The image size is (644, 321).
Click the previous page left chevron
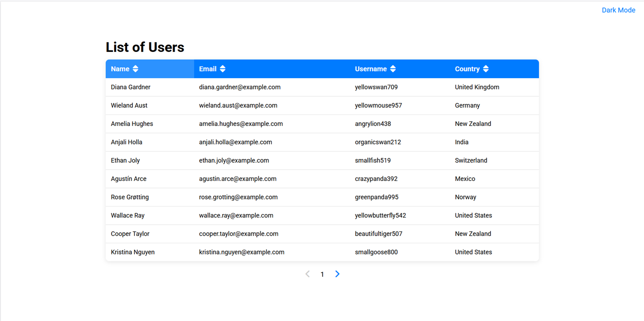click(x=307, y=274)
